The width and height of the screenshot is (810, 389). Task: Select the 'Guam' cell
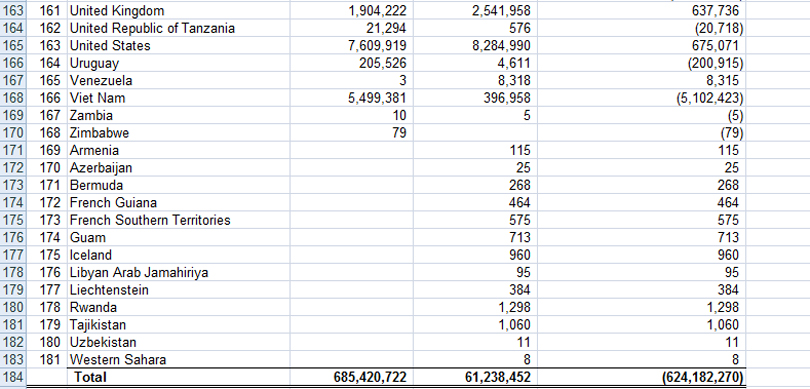(x=178, y=238)
